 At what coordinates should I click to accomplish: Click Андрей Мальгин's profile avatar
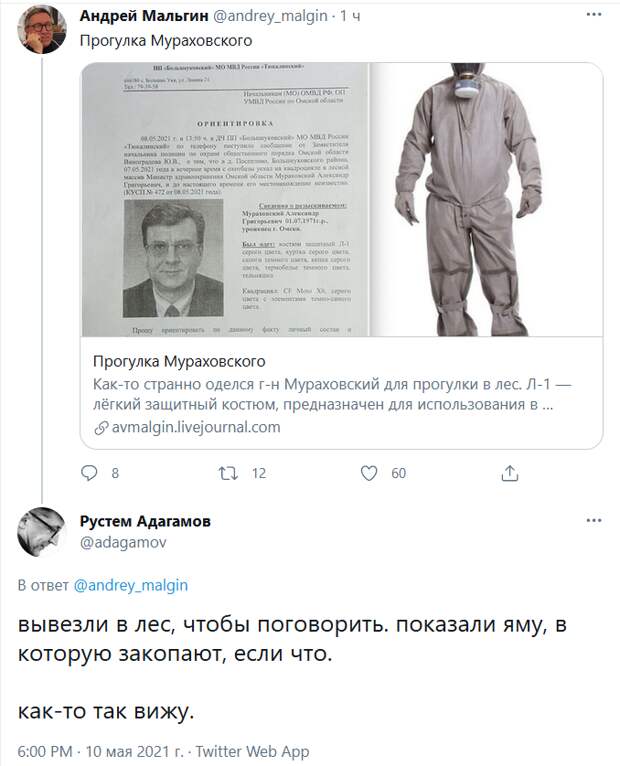pyautogui.click(x=42, y=30)
